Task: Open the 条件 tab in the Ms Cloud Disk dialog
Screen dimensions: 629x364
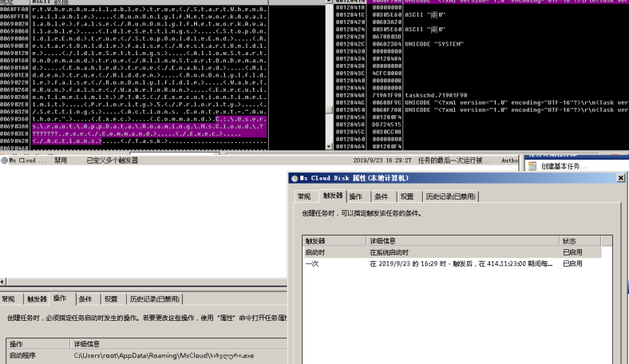Action: 381,196
